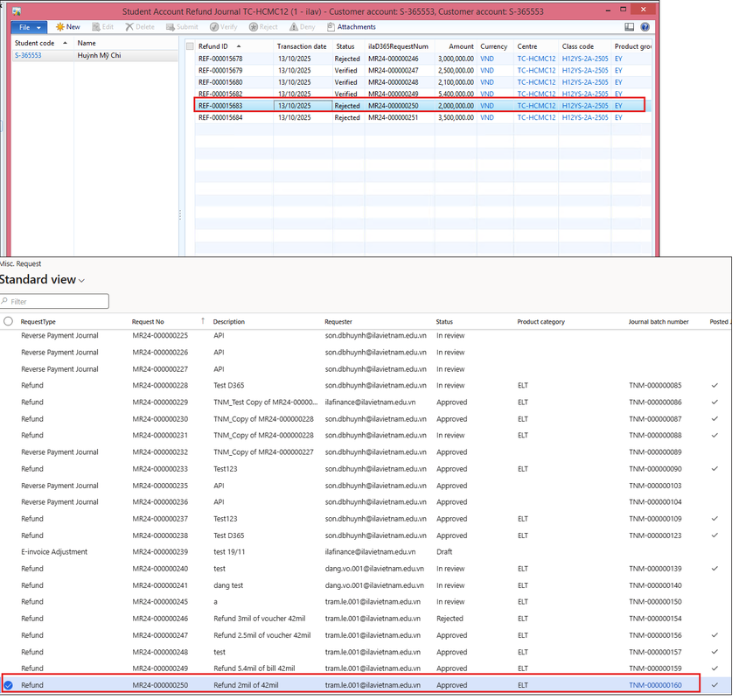The width and height of the screenshot is (739, 700).
Task: Click the Name column header in student list
Action: point(87,43)
